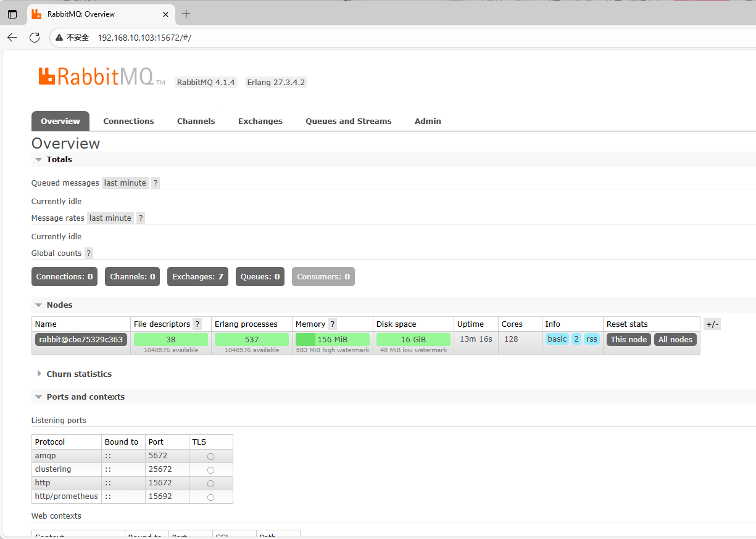This screenshot has width=756, height=539.
Task: Click Memory usage bar showing 156 MiB
Action: click(333, 340)
